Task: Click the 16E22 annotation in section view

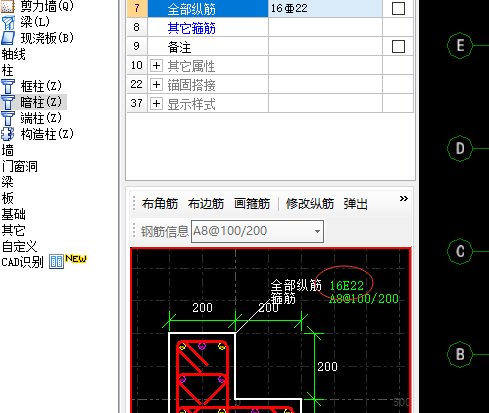Action: click(346, 286)
